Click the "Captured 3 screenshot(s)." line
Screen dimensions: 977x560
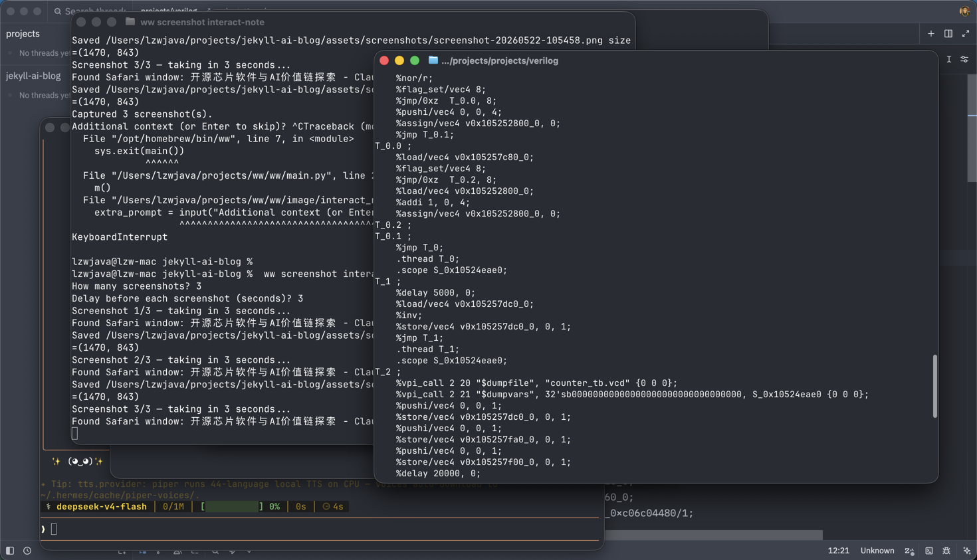click(142, 114)
